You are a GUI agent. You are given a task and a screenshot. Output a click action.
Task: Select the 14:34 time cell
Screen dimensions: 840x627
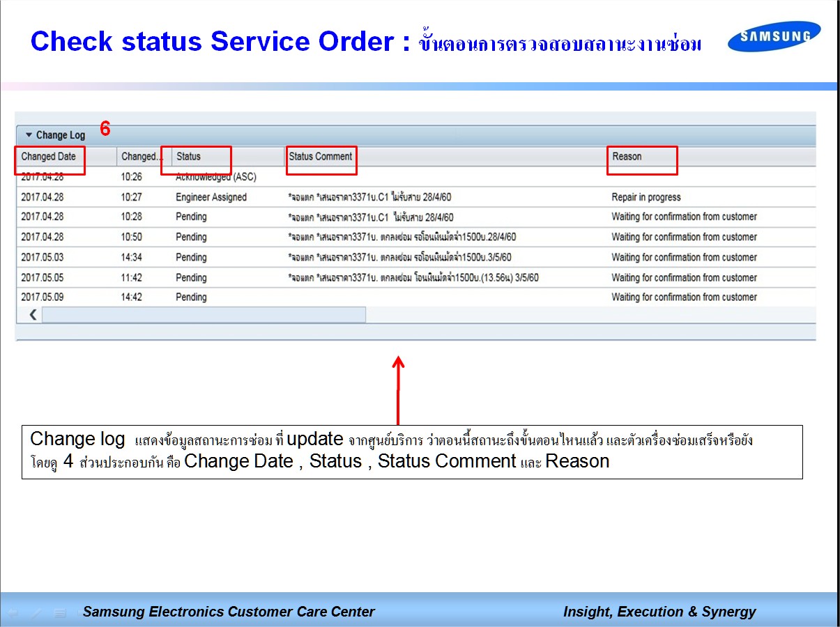tap(131, 257)
